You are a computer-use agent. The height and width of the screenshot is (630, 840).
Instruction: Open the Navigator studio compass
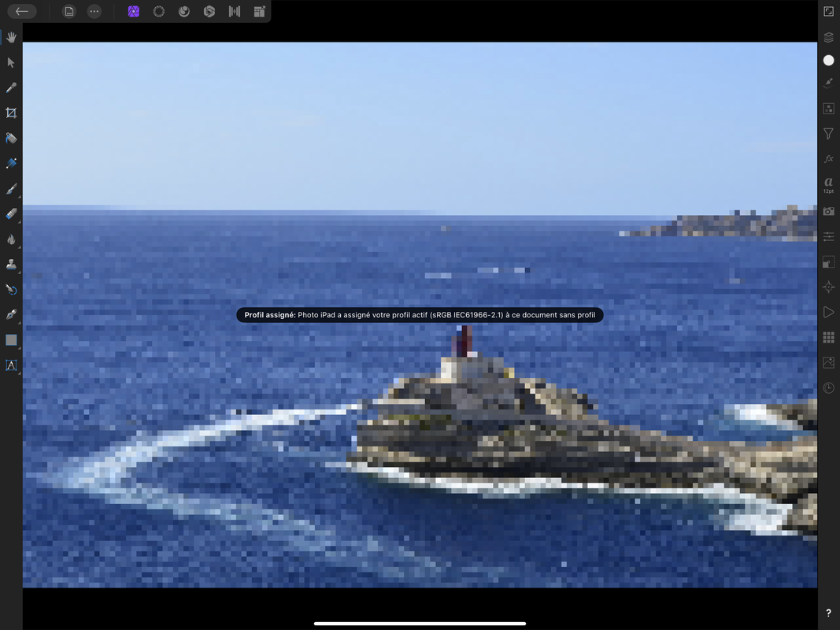(x=828, y=287)
